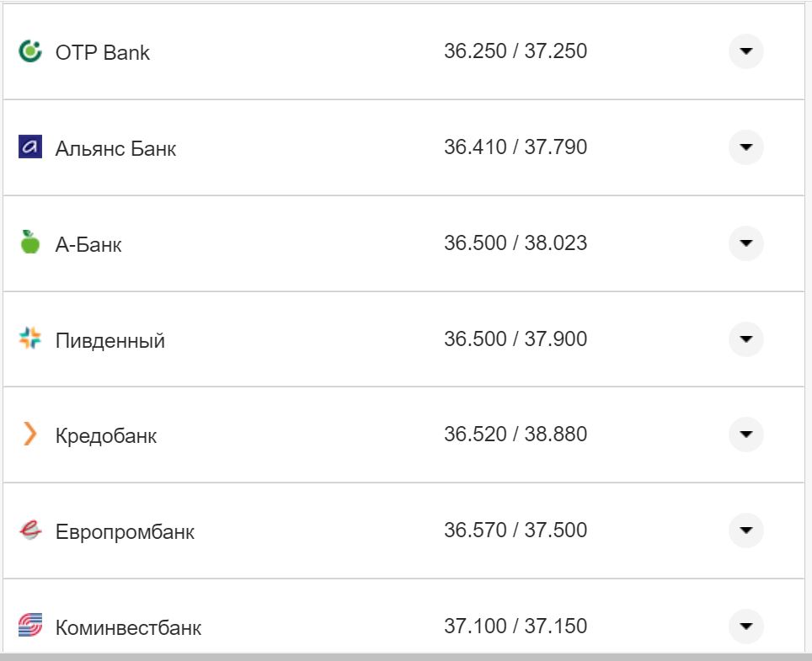
Task: Click the Коминвестбанк rate 37.100 / 37.150
Action: click(x=516, y=626)
